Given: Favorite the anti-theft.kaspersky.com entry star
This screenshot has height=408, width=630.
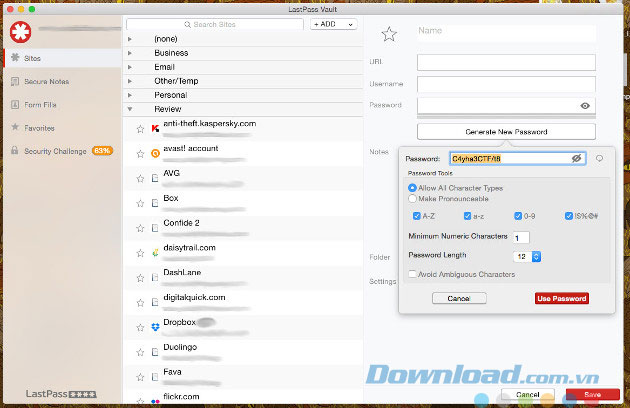Looking at the screenshot, I should pos(140,129).
